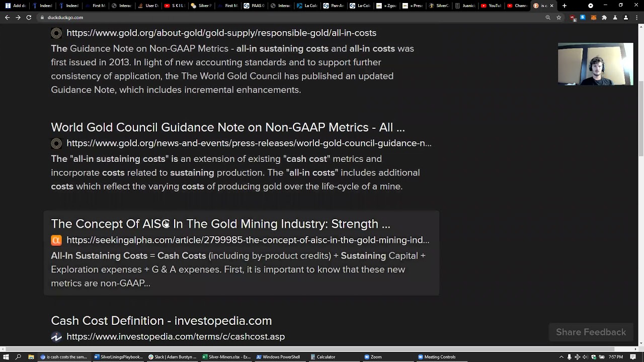The image size is (644, 362).
Task: Click the Share Feedback button
Action: 591,332
